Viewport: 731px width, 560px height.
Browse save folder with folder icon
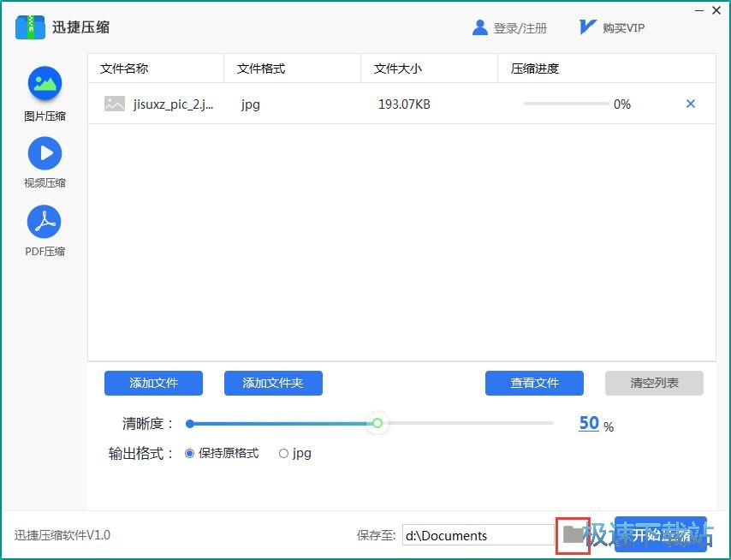click(573, 534)
